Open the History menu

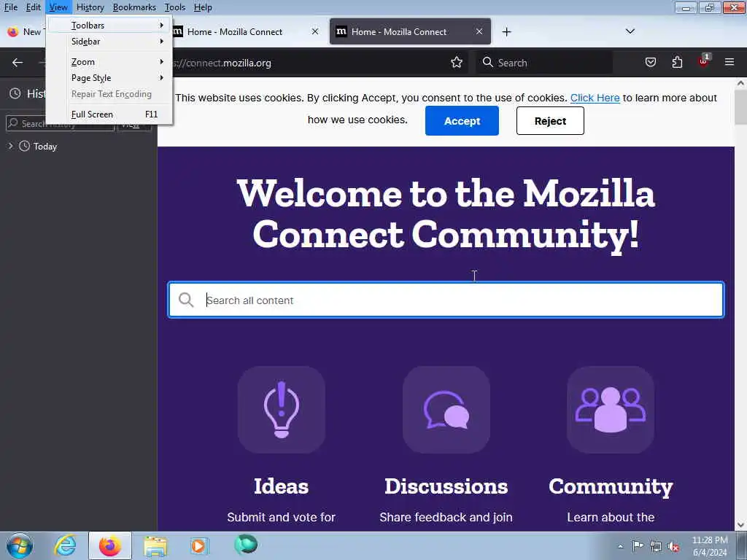click(90, 7)
